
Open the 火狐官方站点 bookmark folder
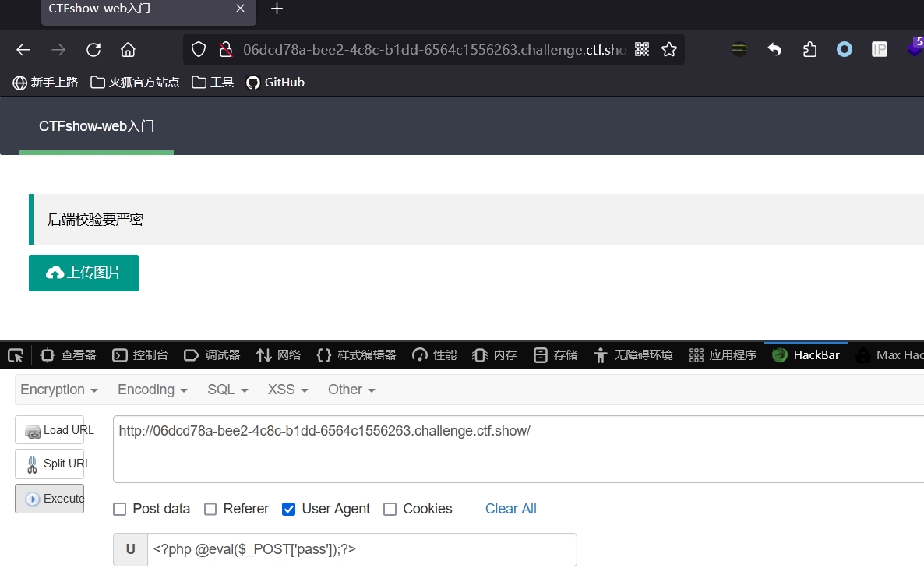point(135,83)
